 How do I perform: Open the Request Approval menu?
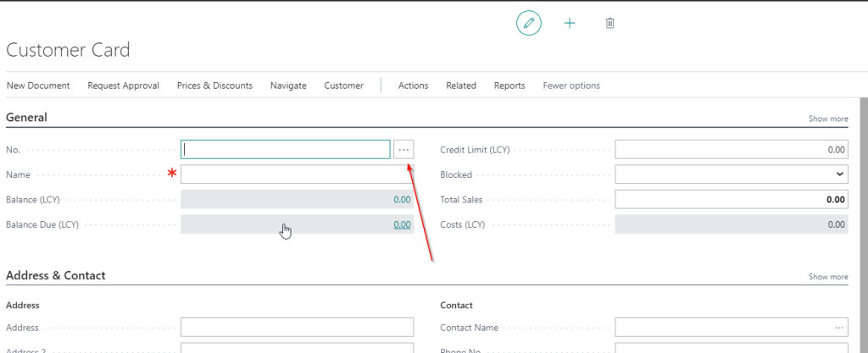click(x=123, y=85)
